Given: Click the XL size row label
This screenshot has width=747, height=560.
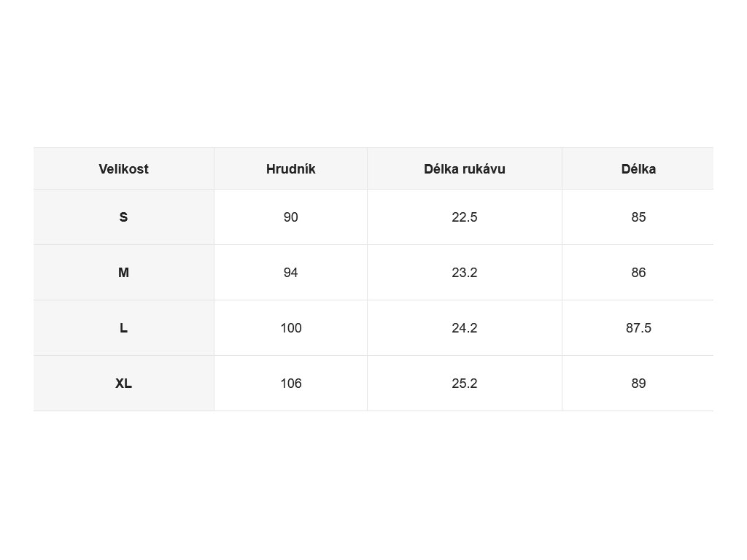Looking at the screenshot, I should pos(123,384).
